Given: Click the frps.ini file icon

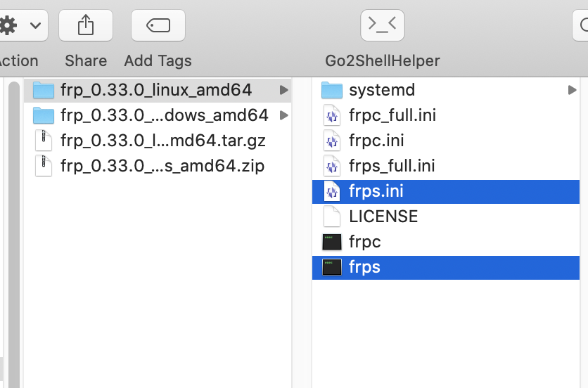Looking at the screenshot, I should [331, 191].
